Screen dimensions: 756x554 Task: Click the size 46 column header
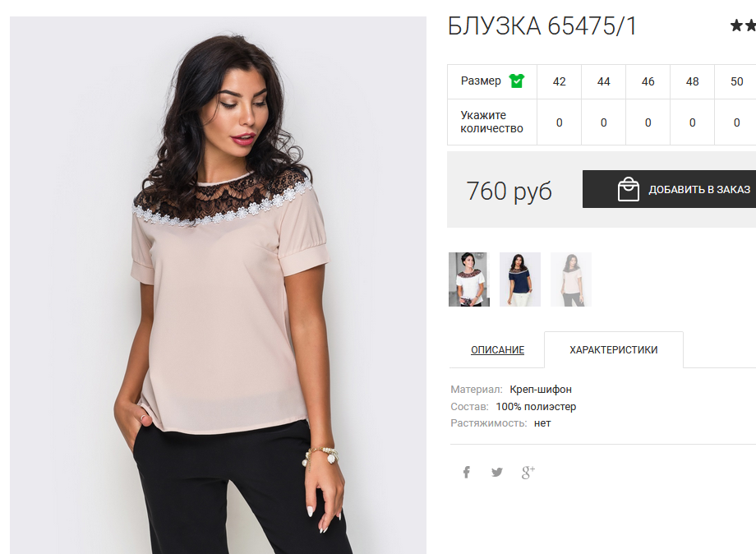(x=648, y=81)
